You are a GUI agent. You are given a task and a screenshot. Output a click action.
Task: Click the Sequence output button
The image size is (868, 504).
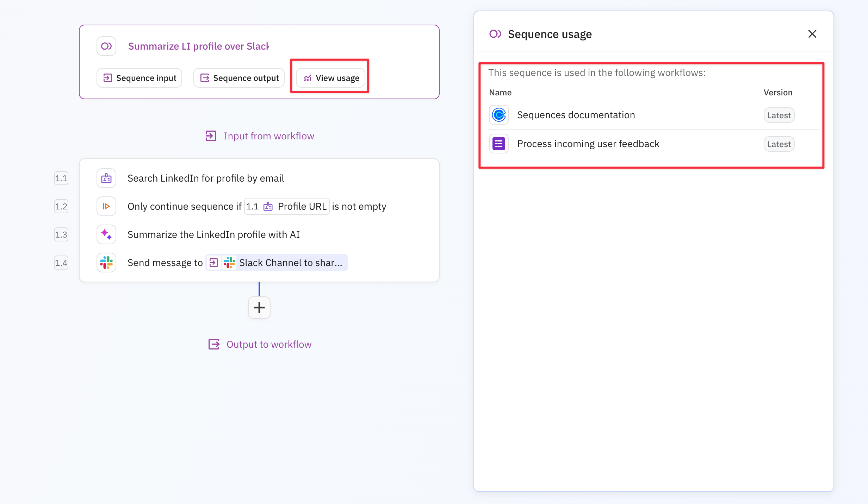point(238,78)
